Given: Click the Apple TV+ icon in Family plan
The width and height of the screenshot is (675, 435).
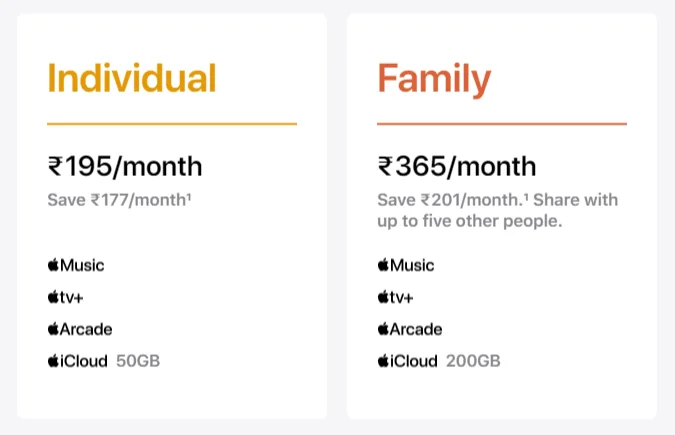Looking at the screenshot, I should [383, 297].
